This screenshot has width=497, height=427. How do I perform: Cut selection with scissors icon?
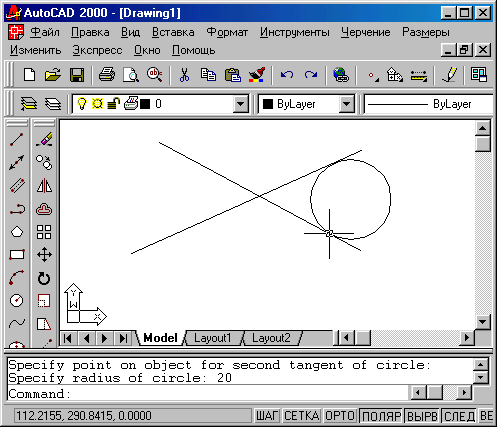(184, 75)
